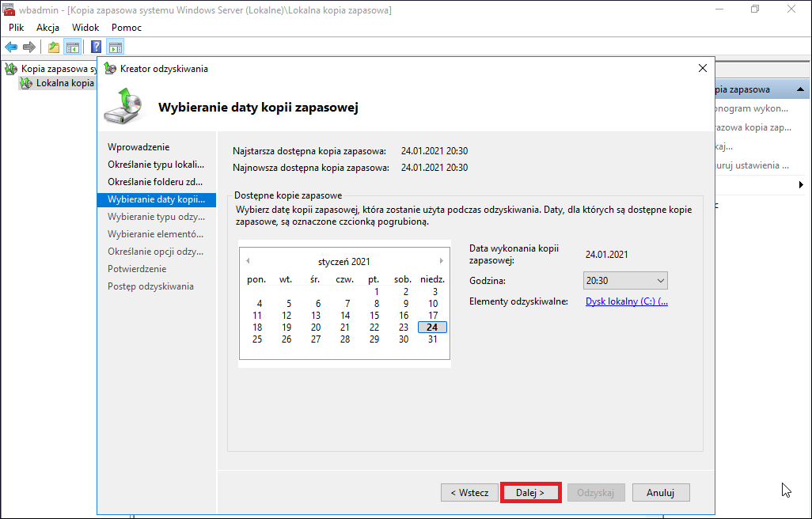
Task: Click the Dalej > button
Action: 530,493
